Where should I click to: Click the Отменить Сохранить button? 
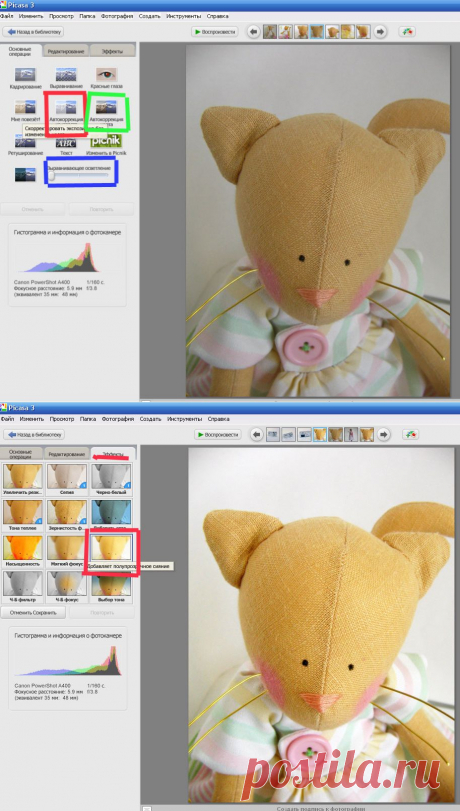(x=34, y=612)
